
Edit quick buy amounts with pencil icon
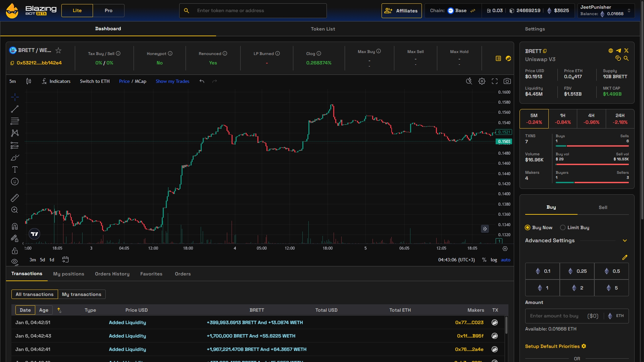pos(624,257)
